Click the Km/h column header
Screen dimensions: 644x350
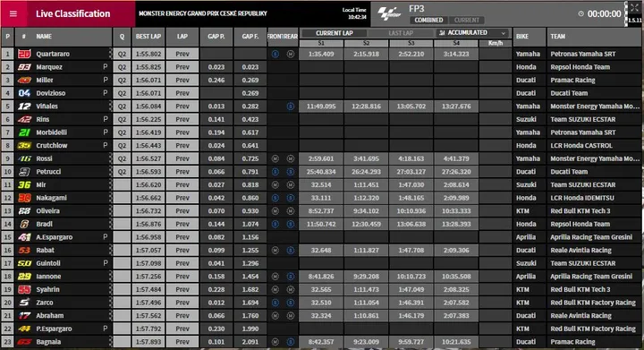pyautogui.click(x=496, y=43)
